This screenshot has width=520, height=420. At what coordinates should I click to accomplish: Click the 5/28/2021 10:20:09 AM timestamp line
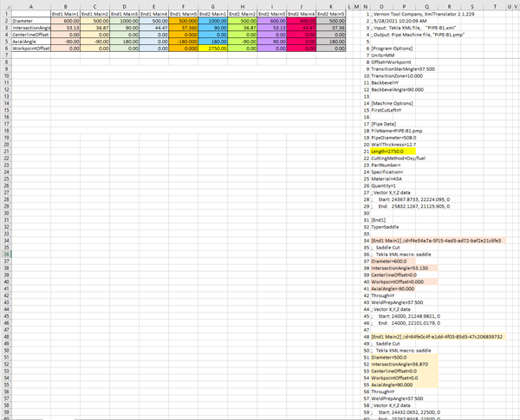(x=399, y=21)
